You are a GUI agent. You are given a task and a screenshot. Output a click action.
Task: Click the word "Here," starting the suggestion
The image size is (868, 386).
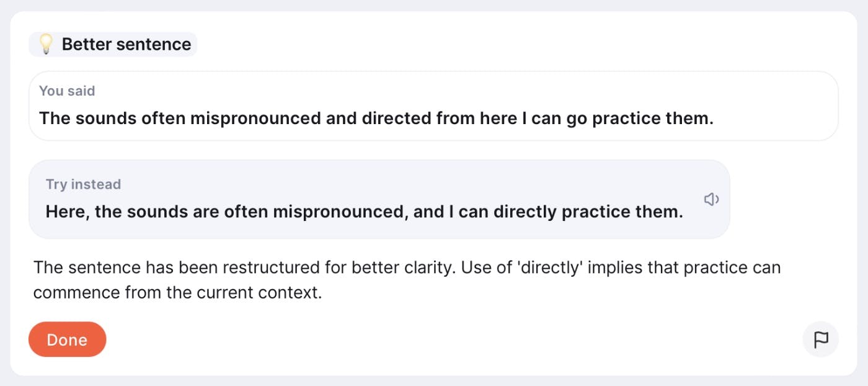pyautogui.click(x=68, y=212)
